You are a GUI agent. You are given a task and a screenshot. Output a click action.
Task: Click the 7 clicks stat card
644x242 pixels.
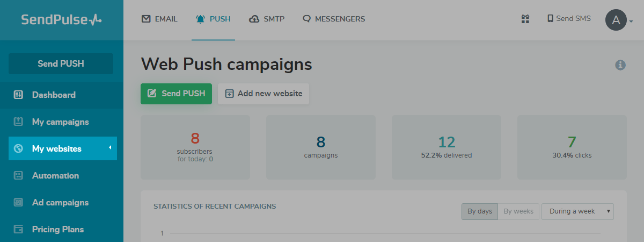pyautogui.click(x=572, y=147)
